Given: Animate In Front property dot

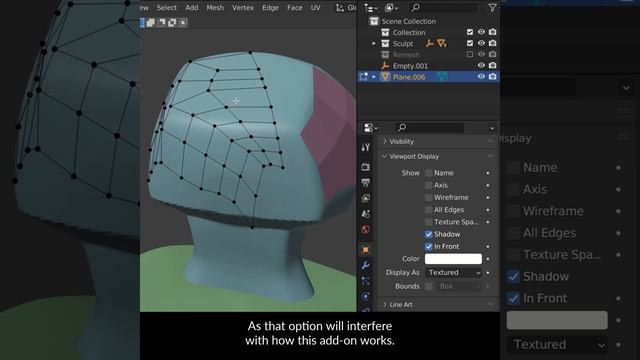Looking at the screenshot, I should tap(488, 247).
